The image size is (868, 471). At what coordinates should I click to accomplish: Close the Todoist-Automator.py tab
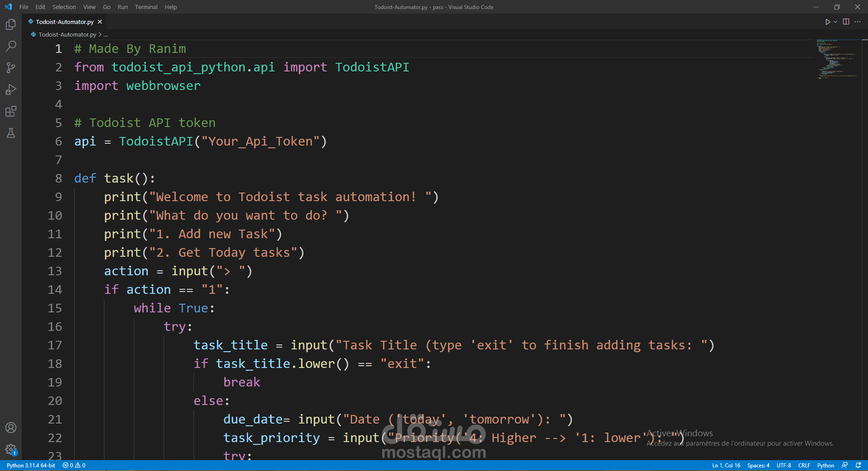(100, 22)
